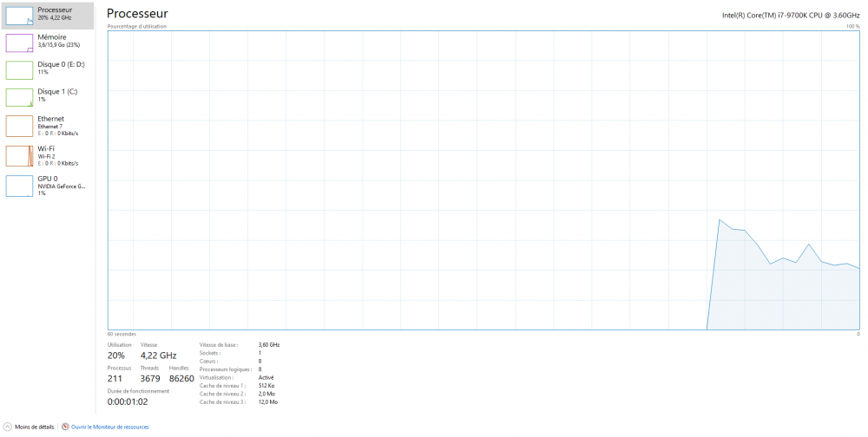Click the Resource Monitor icon beside link
Screen dimensions: 868x437
(x=65, y=427)
